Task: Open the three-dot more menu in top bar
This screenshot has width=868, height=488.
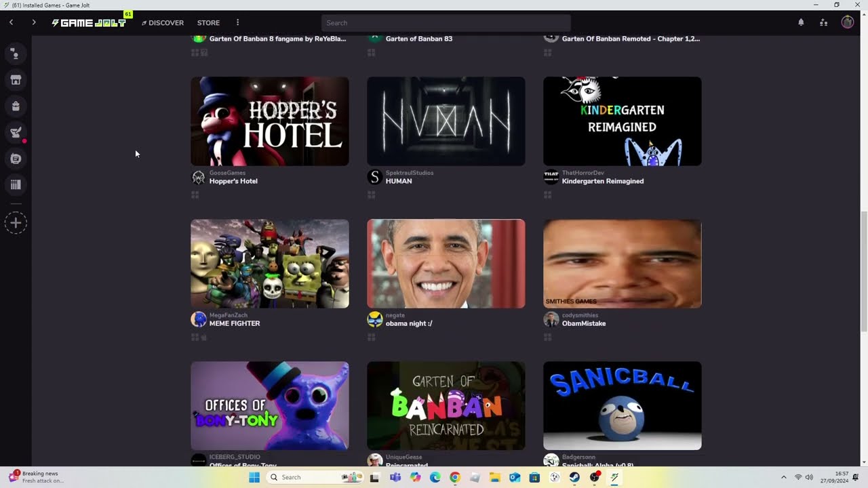Action: click(237, 22)
